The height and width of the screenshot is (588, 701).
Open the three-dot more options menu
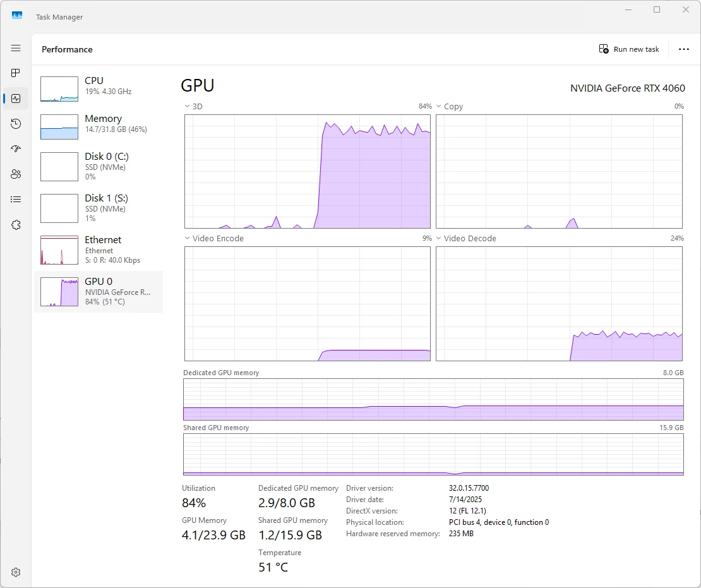coord(683,49)
